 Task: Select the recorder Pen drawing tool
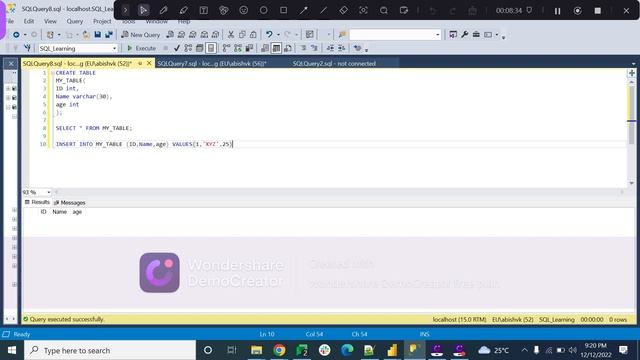(x=163, y=11)
